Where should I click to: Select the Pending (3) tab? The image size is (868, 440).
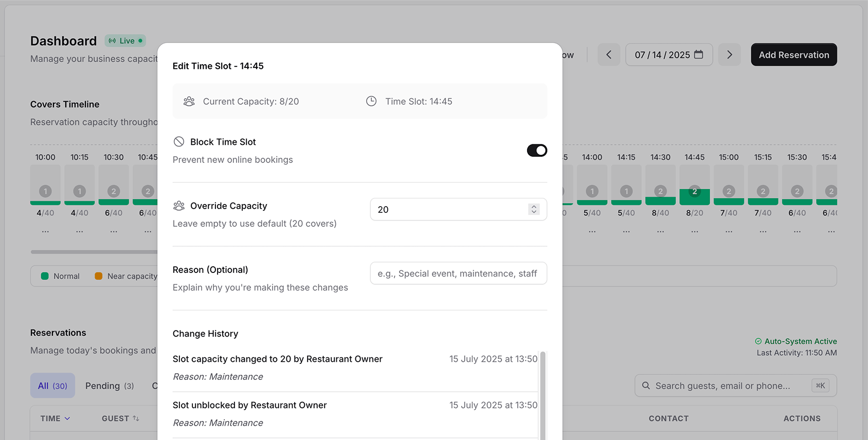110,386
